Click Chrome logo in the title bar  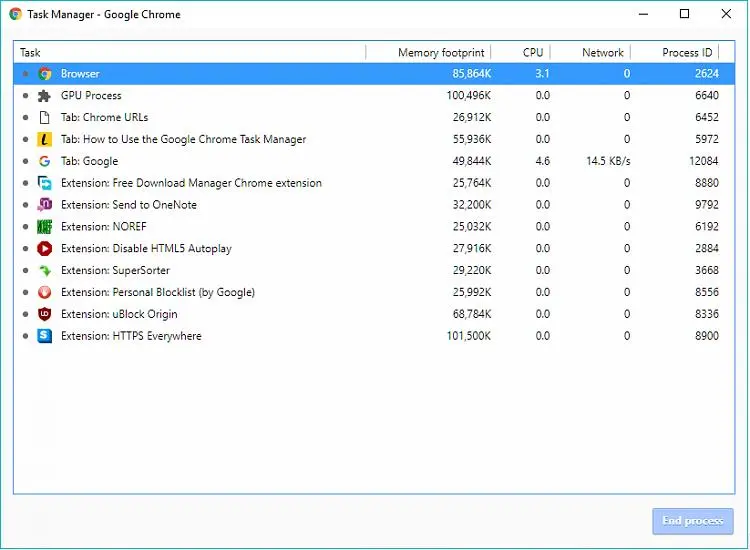(15, 14)
